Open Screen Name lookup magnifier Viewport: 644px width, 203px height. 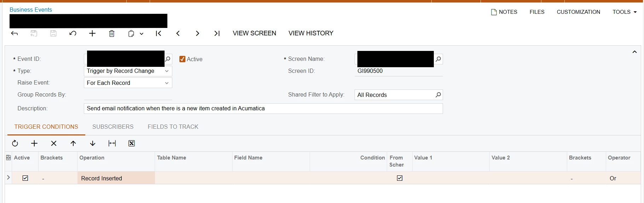pos(438,59)
